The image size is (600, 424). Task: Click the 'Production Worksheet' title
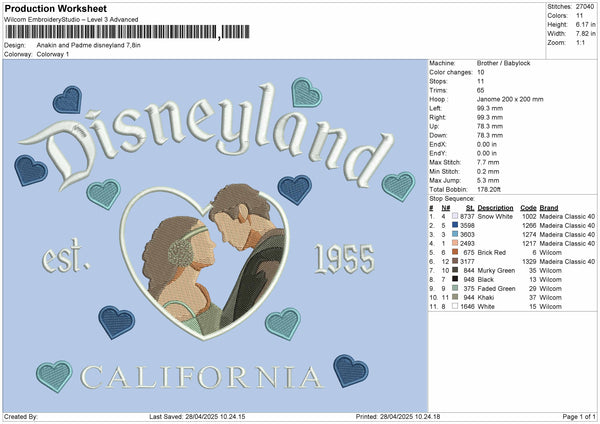pyautogui.click(x=56, y=8)
